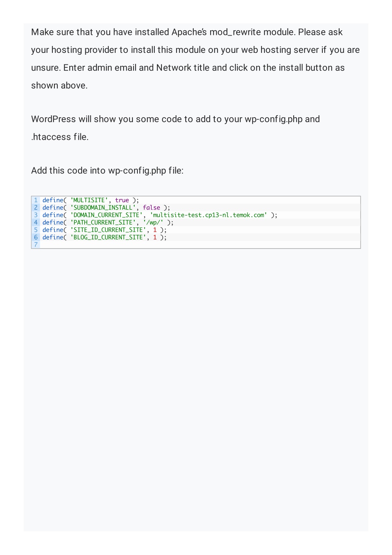Click the 'PATH_CURRENT_SITE' constant
Image resolution: width=392 pixels, height=555 pixels.
coord(103,223)
